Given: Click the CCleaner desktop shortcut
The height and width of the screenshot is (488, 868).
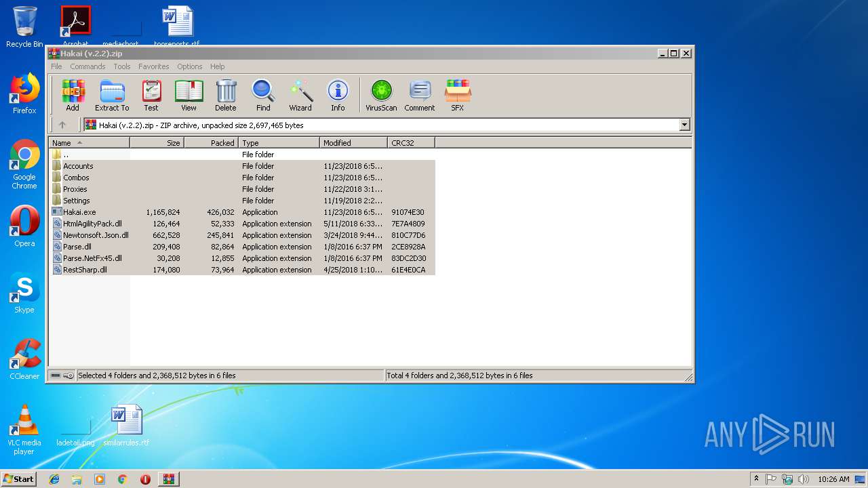Looking at the screenshot, I should coord(24,359).
